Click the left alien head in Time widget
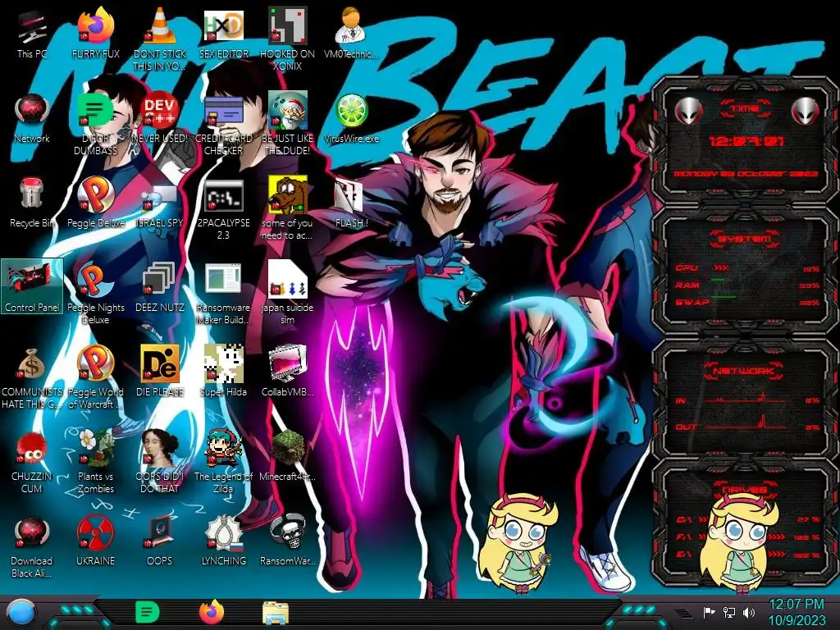840x630 pixels. tap(688, 111)
